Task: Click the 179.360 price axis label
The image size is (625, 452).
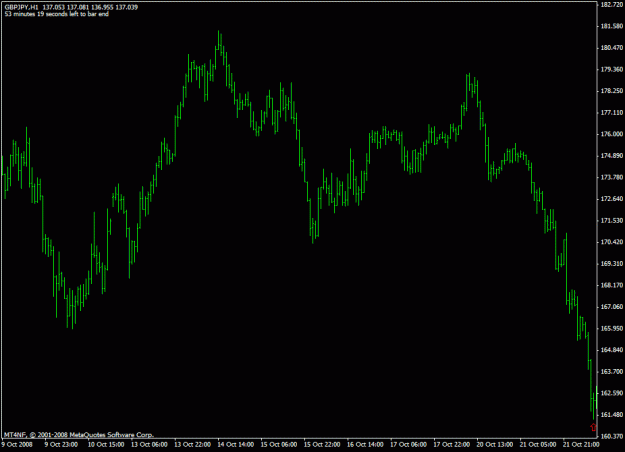Action: tap(611, 69)
